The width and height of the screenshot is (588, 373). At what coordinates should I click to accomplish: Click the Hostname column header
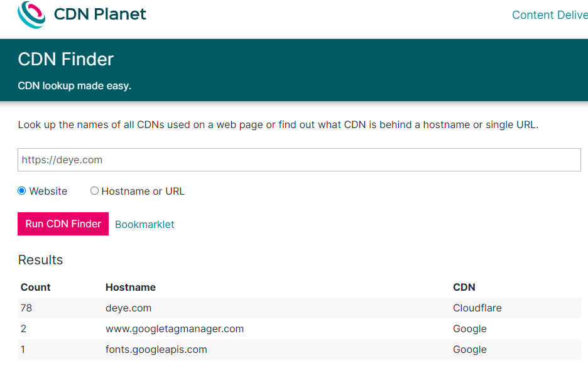[x=131, y=287]
